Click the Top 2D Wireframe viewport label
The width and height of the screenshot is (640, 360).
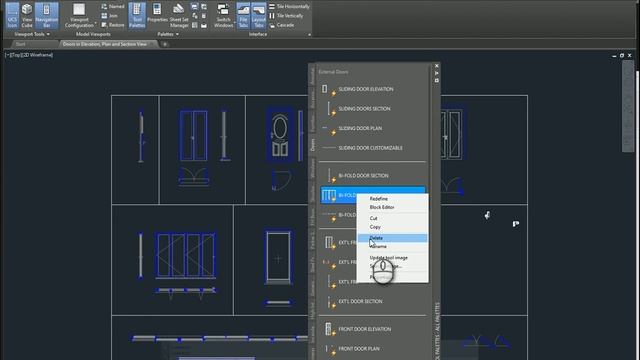tap(29, 55)
